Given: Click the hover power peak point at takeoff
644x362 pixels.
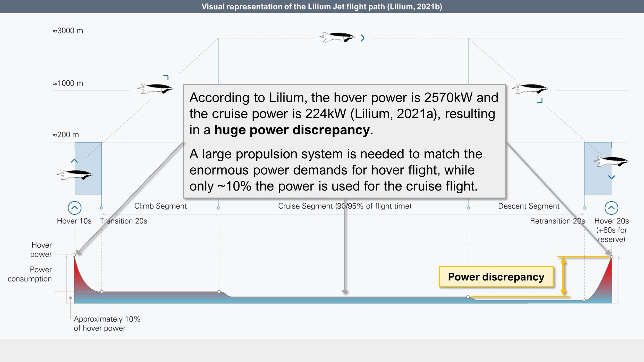Looking at the screenshot, I should click(x=74, y=255).
